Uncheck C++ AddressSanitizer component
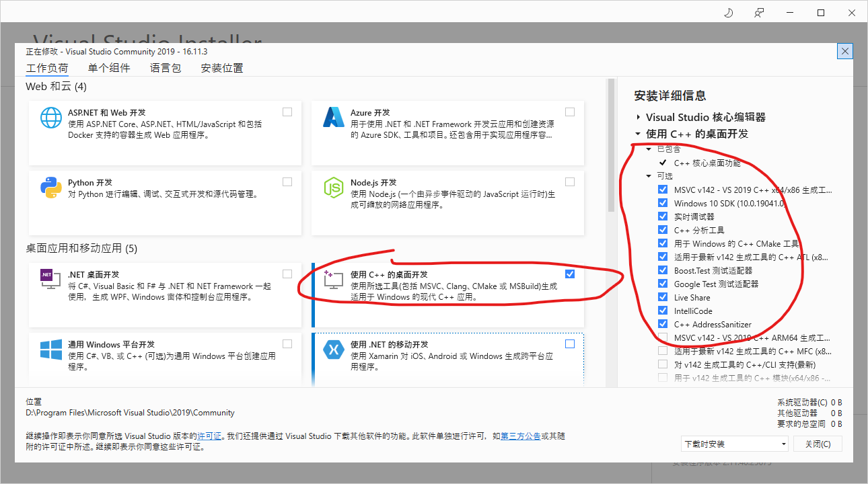 click(x=663, y=324)
